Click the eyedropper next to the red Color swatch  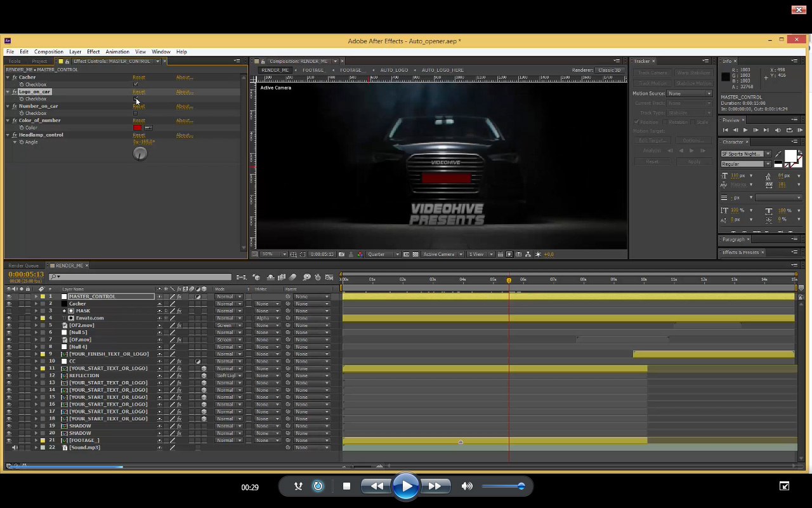point(148,128)
